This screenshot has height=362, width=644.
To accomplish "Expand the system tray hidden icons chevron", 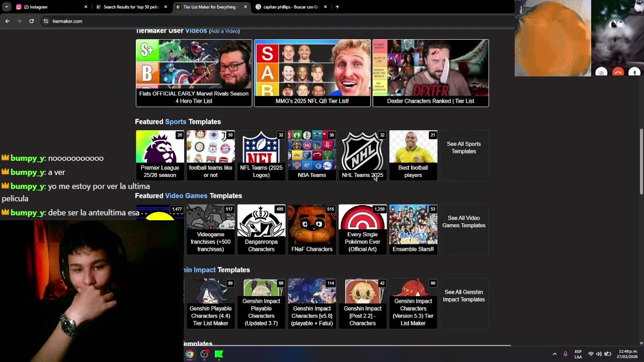I will click(554, 354).
